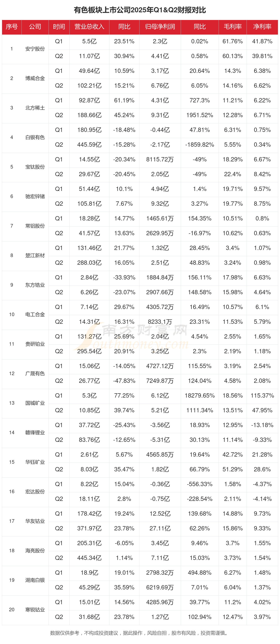Screen dimensions: 280x644
Task: Select the 寒锐钴业 company cell
Action: click(x=35, y=609)
